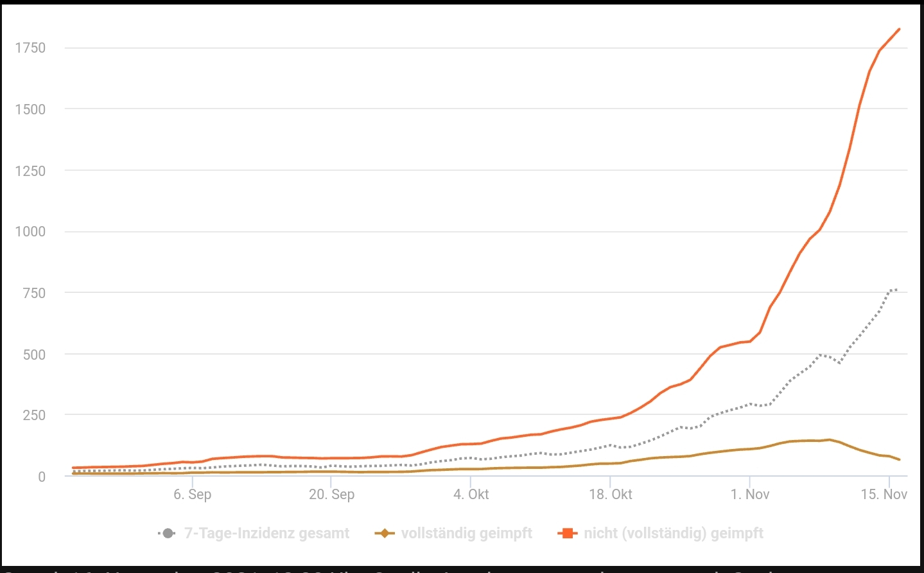The height and width of the screenshot is (573, 924).
Task: Click the '6. Sep' x-axis label
Action: click(192, 495)
